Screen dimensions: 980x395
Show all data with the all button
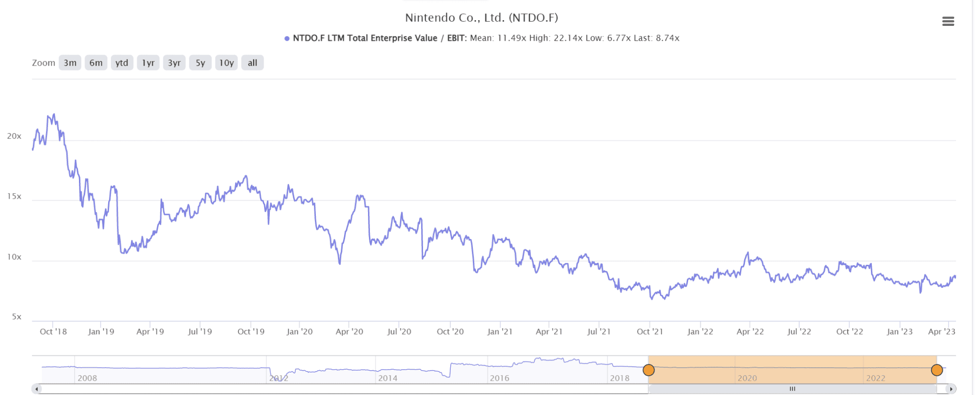[x=252, y=63]
